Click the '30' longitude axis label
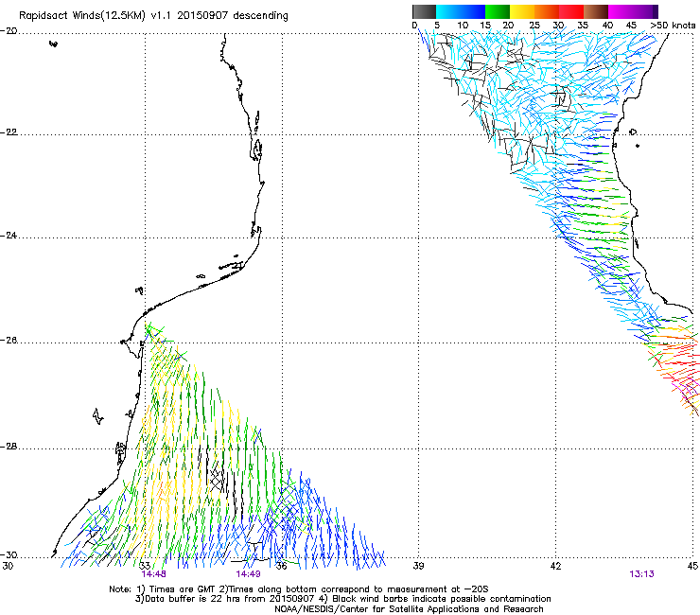The image size is (700, 615). pos(8,566)
